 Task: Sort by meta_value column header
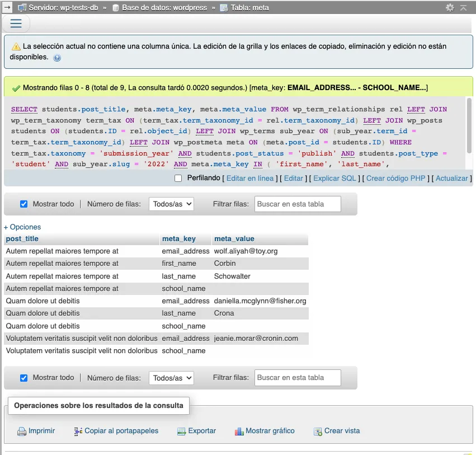(x=234, y=239)
